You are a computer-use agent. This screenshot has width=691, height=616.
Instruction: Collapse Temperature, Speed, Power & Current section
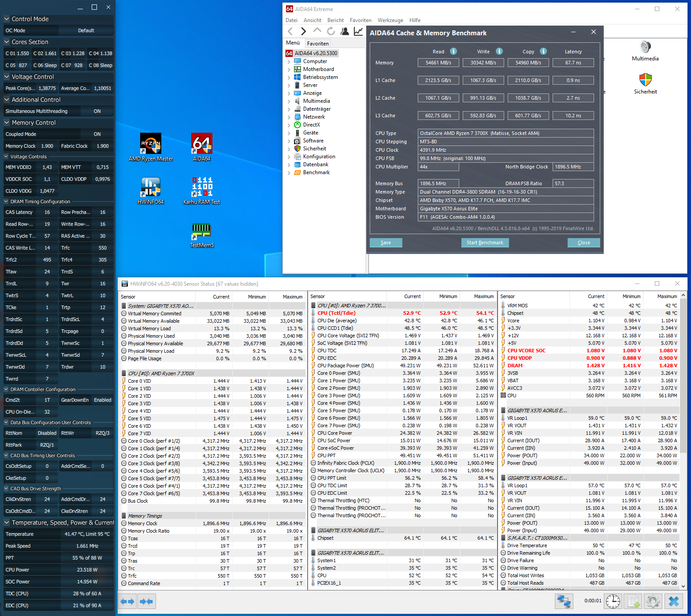7,523
